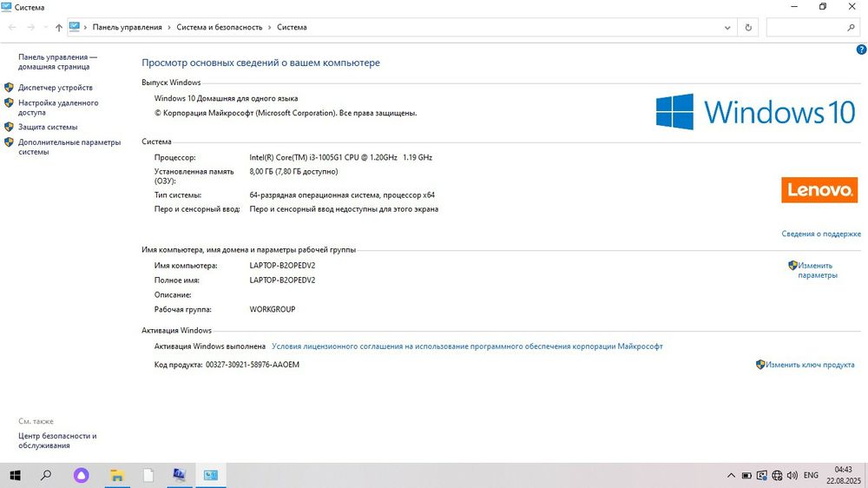Image resolution: width=868 pixels, height=488 pixels.
Task: Click the 8,00 ГБ installed memory value
Action: tap(293, 171)
